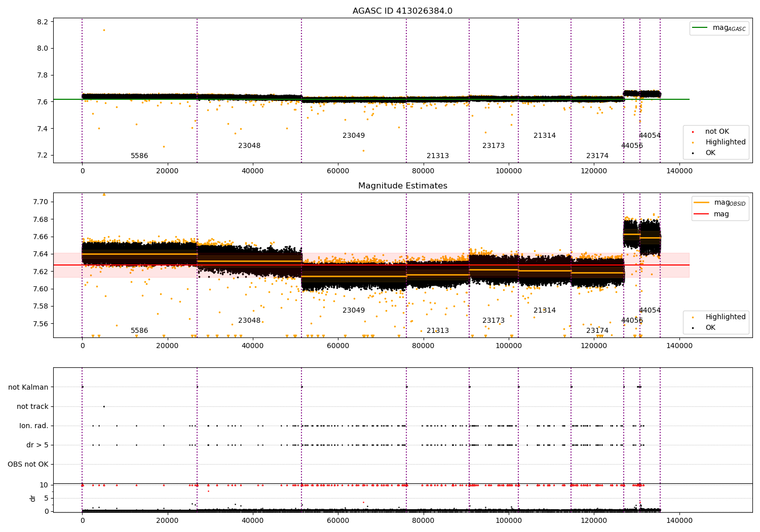Click the 7.4 y-axis tick label

43,129
